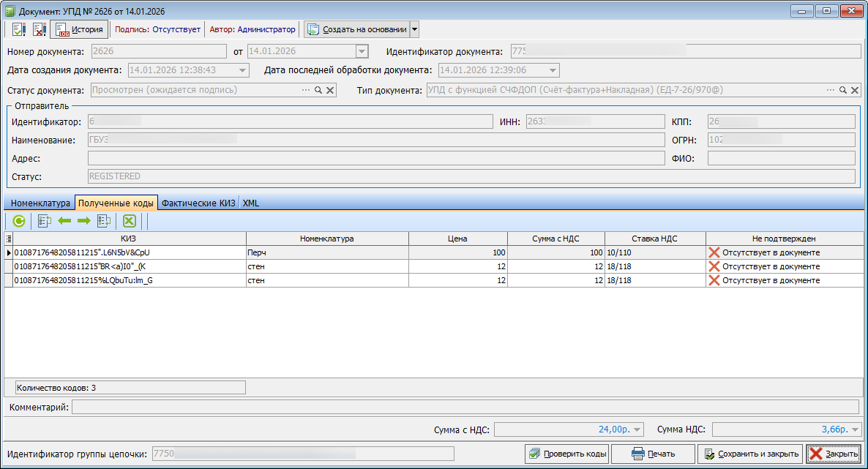The height and width of the screenshot is (469, 868).
Task: Switch to the XML tab
Action: (250, 203)
